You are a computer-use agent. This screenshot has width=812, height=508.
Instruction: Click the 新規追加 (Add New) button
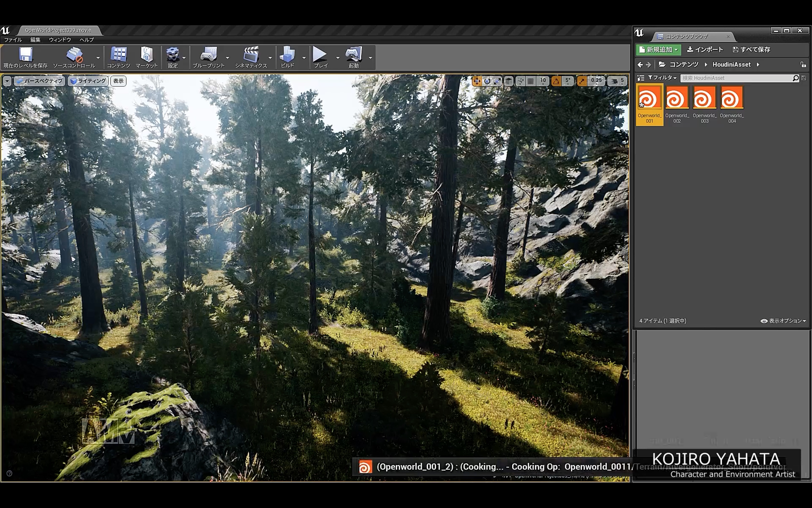pyautogui.click(x=658, y=50)
